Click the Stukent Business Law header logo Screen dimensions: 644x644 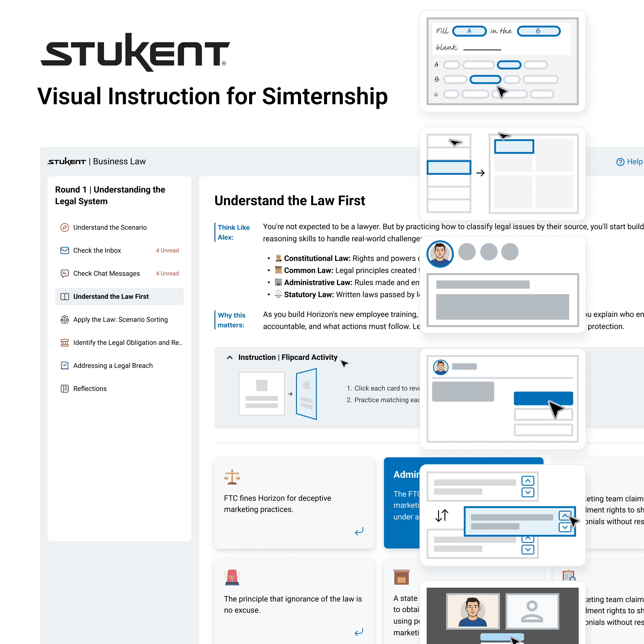coord(67,162)
